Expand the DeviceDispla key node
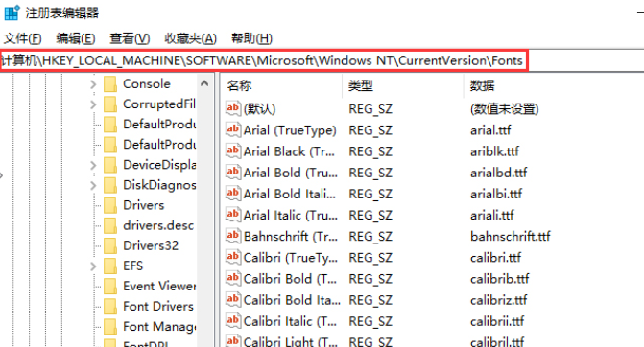This screenshot has height=347, width=644. click(93, 165)
